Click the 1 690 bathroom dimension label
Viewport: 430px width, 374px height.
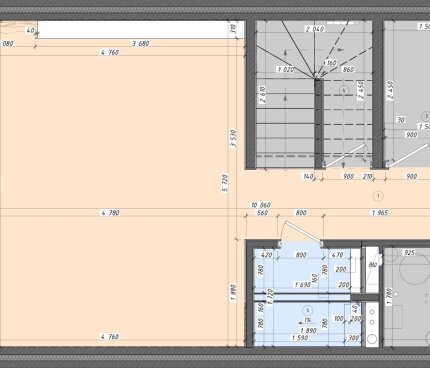[x=303, y=285]
